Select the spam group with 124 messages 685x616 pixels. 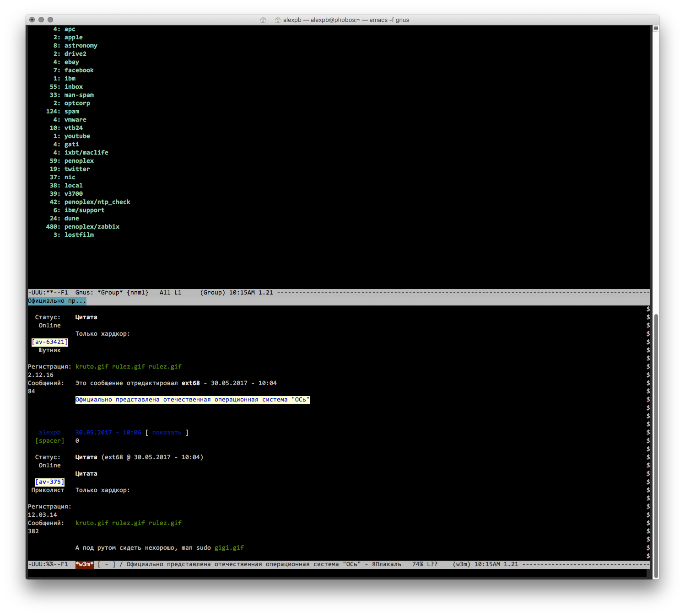pyautogui.click(x=71, y=112)
